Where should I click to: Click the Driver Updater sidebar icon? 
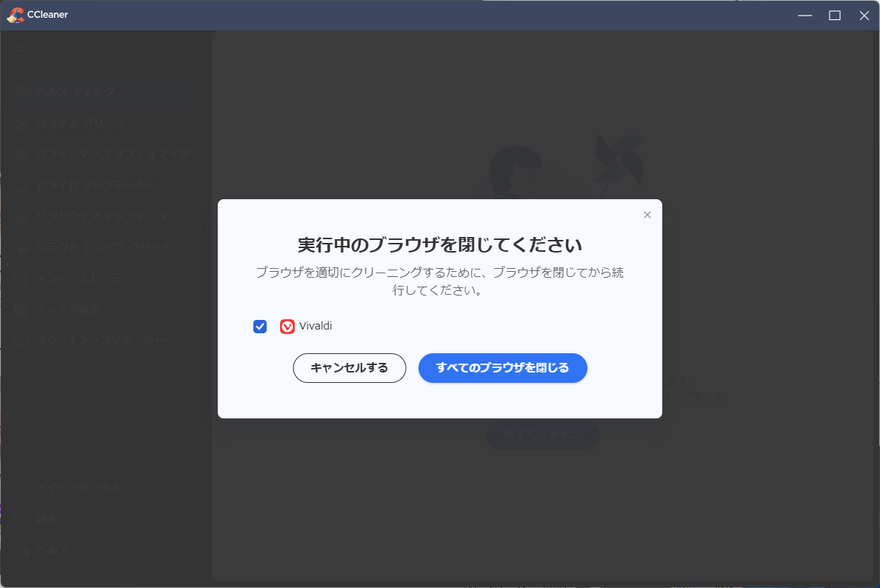21,185
